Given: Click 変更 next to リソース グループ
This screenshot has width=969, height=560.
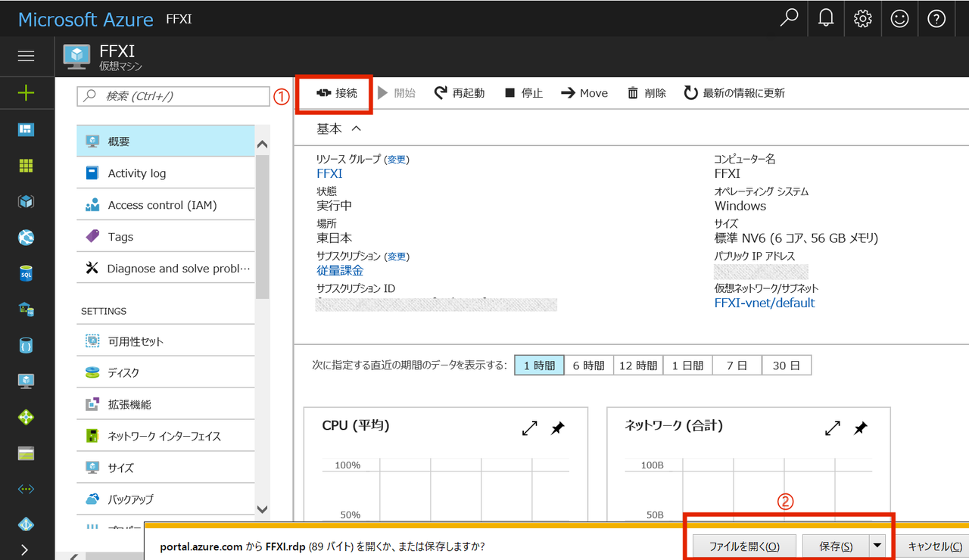Looking at the screenshot, I should (397, 160).
